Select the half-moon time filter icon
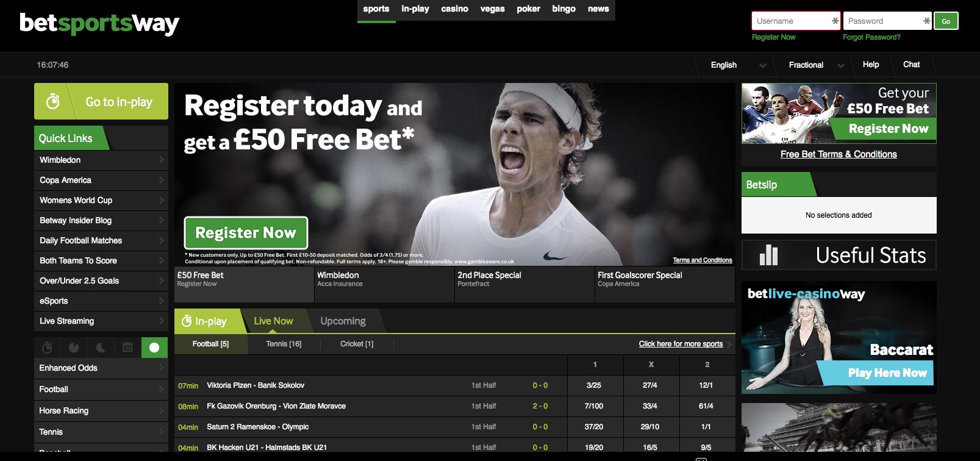The height and width of the screenshot is (461, 980). point(101,348)
